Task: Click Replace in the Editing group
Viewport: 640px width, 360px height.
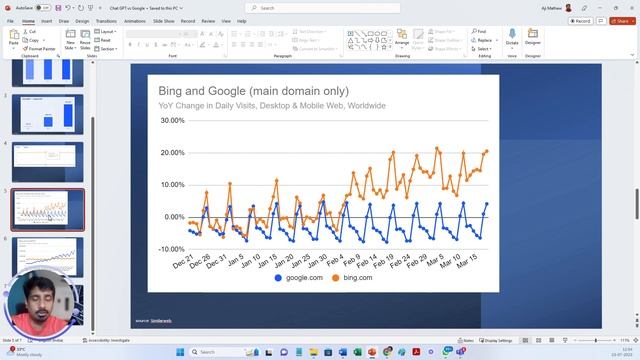Action: click(x=482, y=40)
